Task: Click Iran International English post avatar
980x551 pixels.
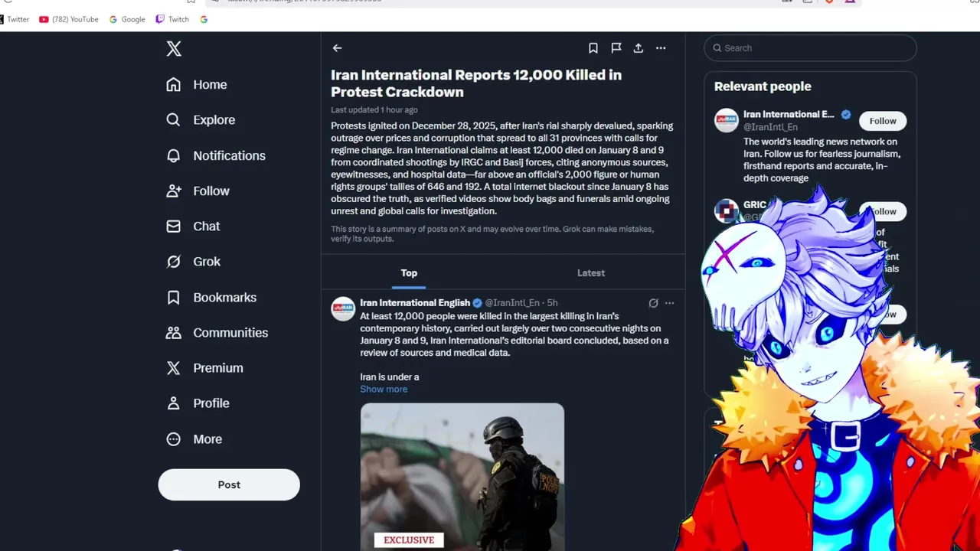Action: coord(343,308)
